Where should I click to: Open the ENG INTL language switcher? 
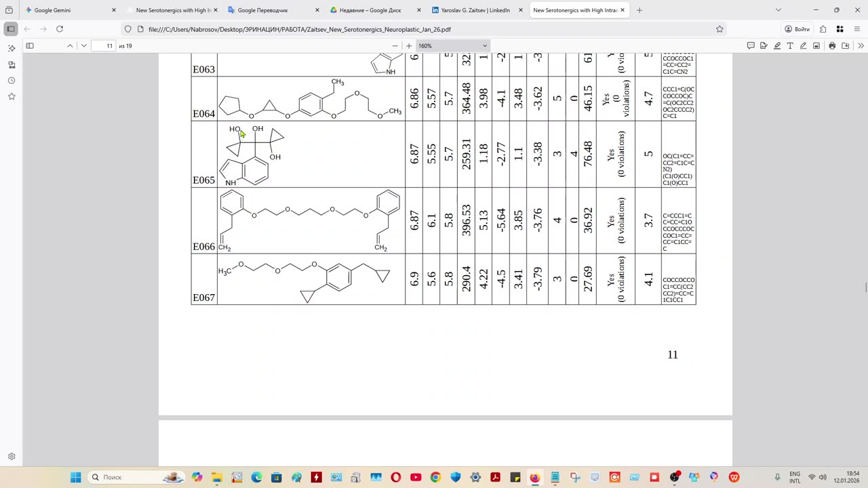tap(795, 477)
